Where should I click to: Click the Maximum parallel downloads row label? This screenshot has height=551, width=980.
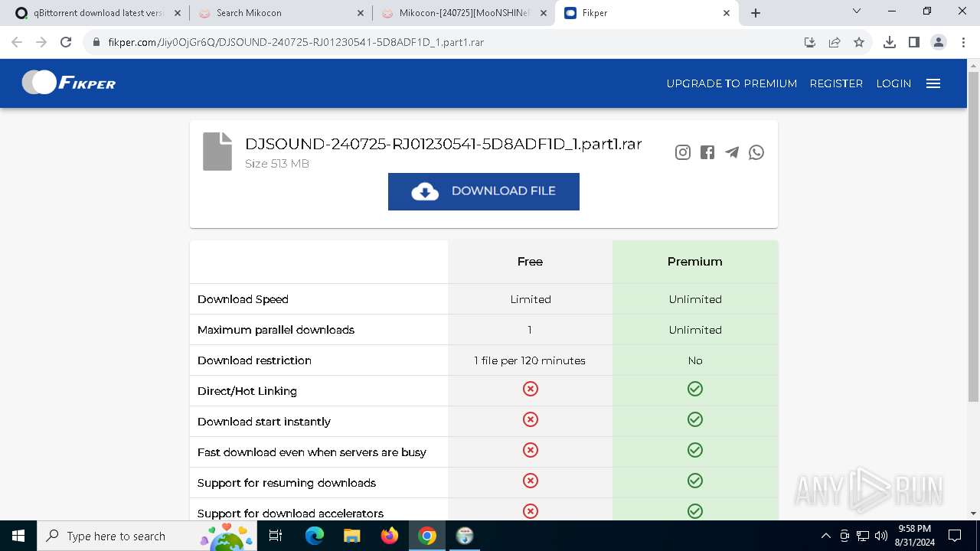click(276, 330)
